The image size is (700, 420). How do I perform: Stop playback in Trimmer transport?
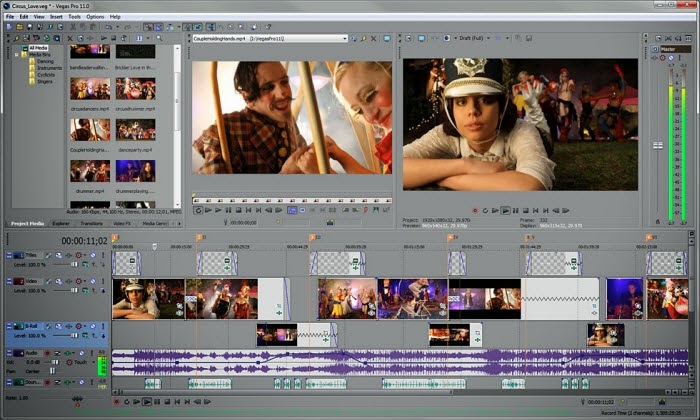[x=238, y=210]
